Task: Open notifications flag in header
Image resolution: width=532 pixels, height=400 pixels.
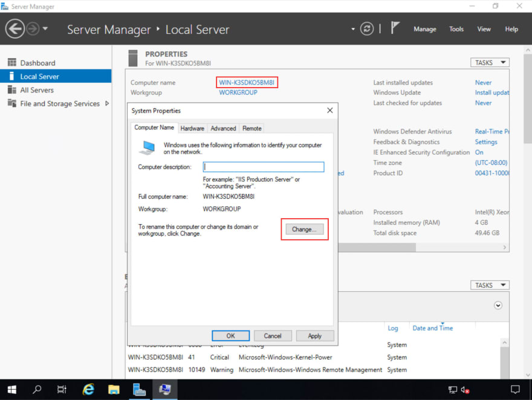Action: click(x=395, y=28)
